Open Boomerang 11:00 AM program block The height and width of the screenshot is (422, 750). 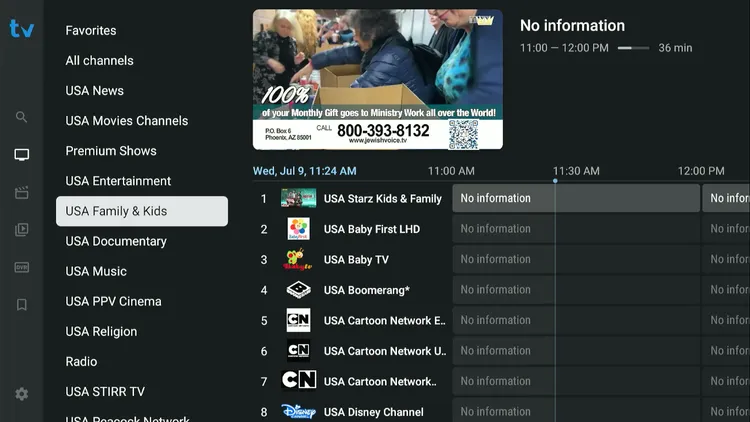coord(576,290)
